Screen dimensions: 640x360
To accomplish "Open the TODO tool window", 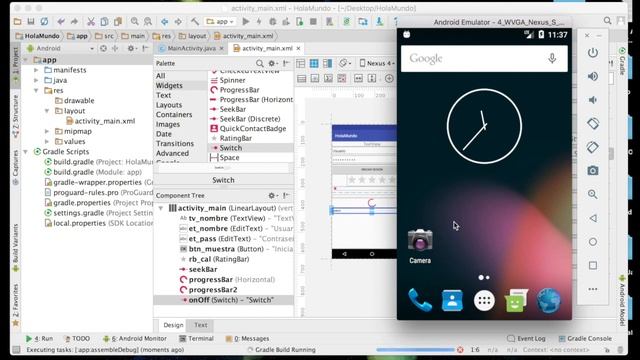I will [77, 338].
